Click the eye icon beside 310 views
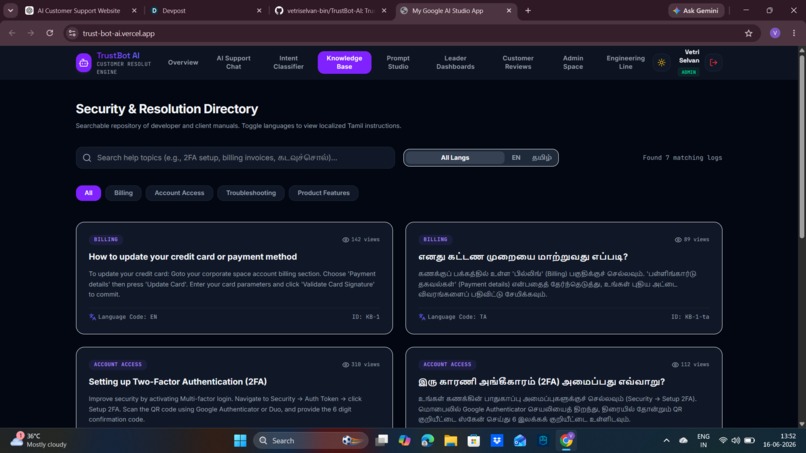This screenshot has height=453, width=806. [345, 365]
